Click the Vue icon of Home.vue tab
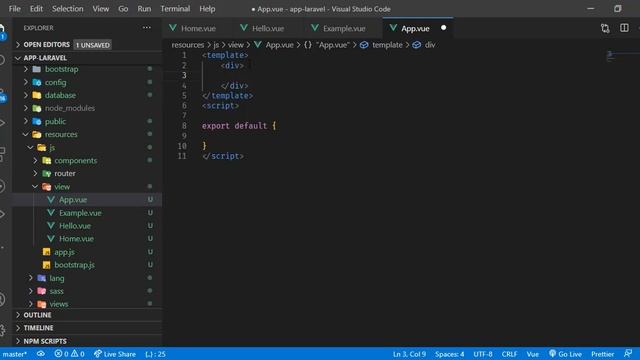The image size is (640, 360). [x=173, y=28]
